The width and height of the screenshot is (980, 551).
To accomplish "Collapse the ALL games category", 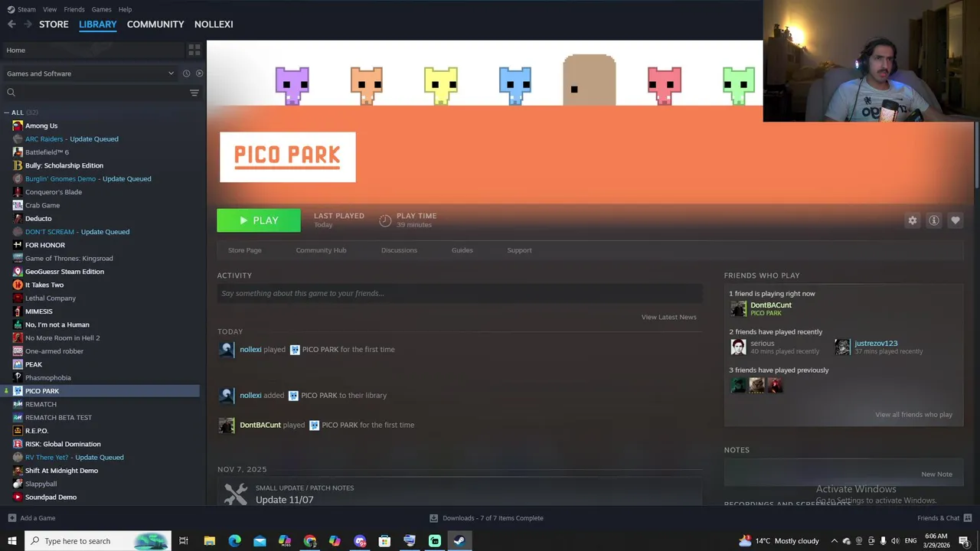I will [7, 112].
